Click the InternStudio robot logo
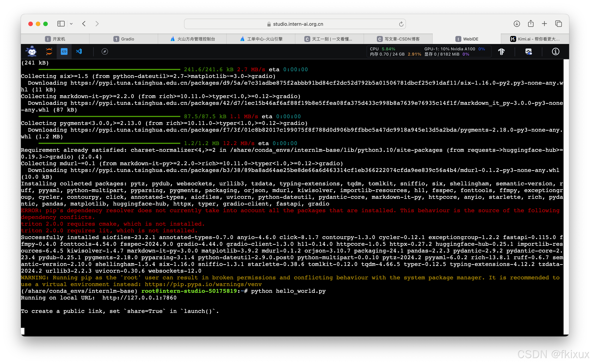The height and width of the screenshot is (364, 590). coord(32,51)
